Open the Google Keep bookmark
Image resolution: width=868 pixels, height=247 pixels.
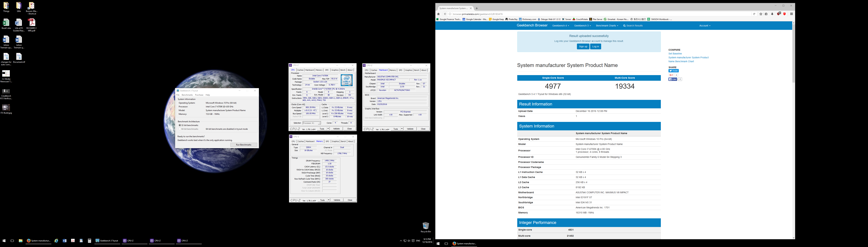click(x=496, y=19)
